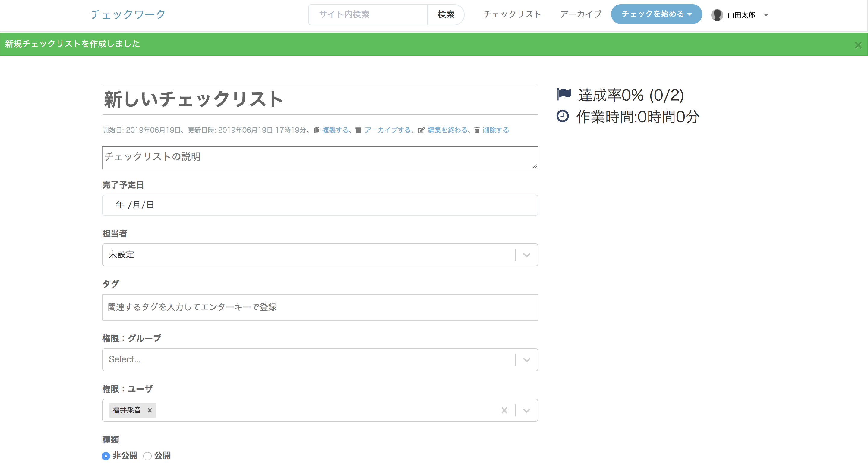Click the チェックリストの説明 description textarea
868x473 pixels.
tap(320, 158)
